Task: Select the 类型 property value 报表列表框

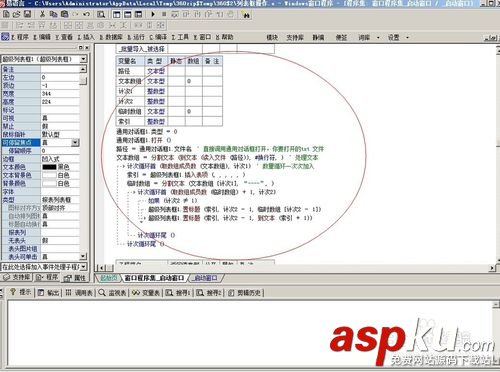Action: click(x=60, y=200)
